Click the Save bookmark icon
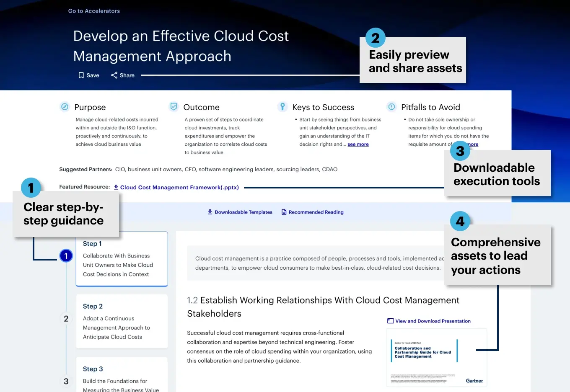Viewport: 570px width, 392px height. coord(81,75)
